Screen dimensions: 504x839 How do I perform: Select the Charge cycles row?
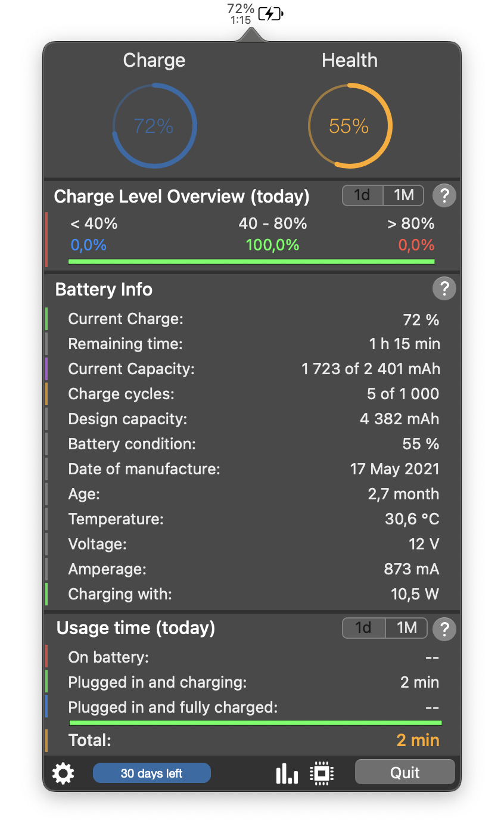[x=253, y=394]
